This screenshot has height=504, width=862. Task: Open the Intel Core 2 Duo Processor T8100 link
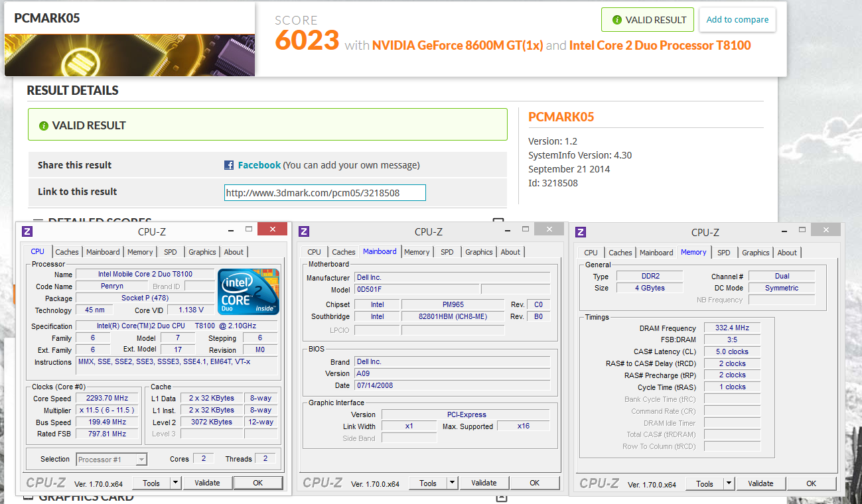pyautogui.click(x=660, y=45)
